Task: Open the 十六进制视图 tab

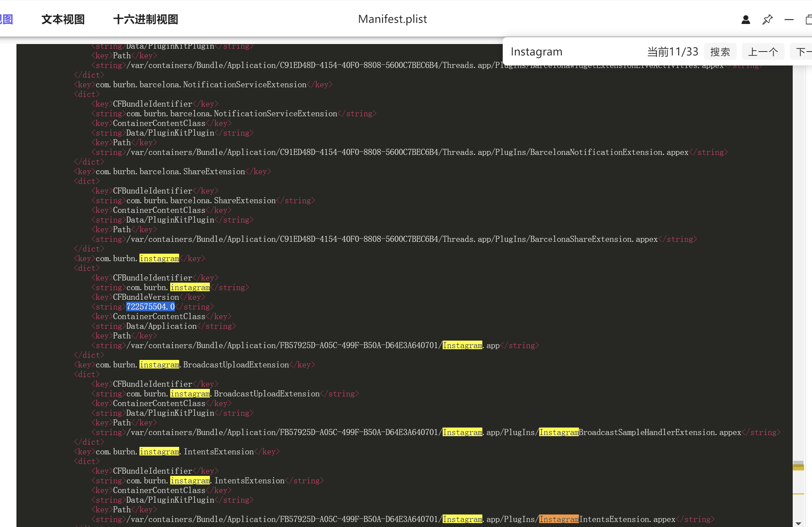Action: click(146, 19)
